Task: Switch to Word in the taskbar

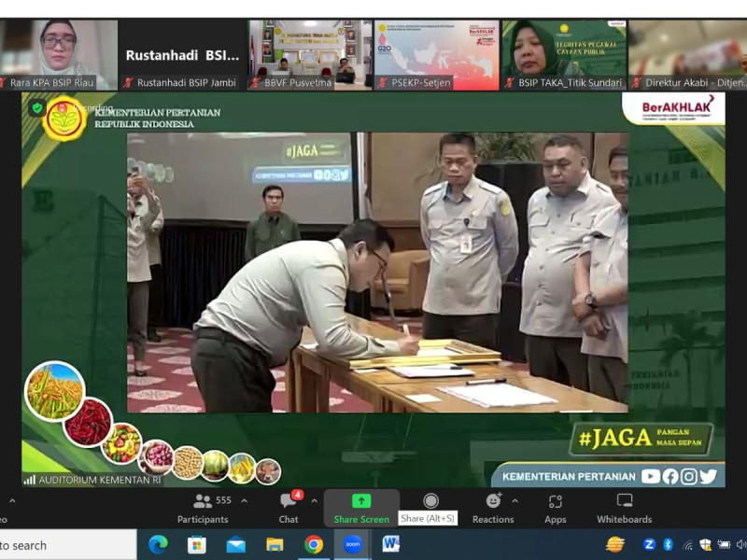Action: (391, 544)
